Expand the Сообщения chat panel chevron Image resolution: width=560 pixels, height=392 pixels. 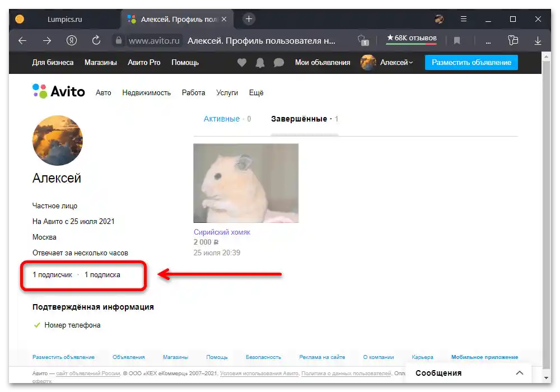520,373
